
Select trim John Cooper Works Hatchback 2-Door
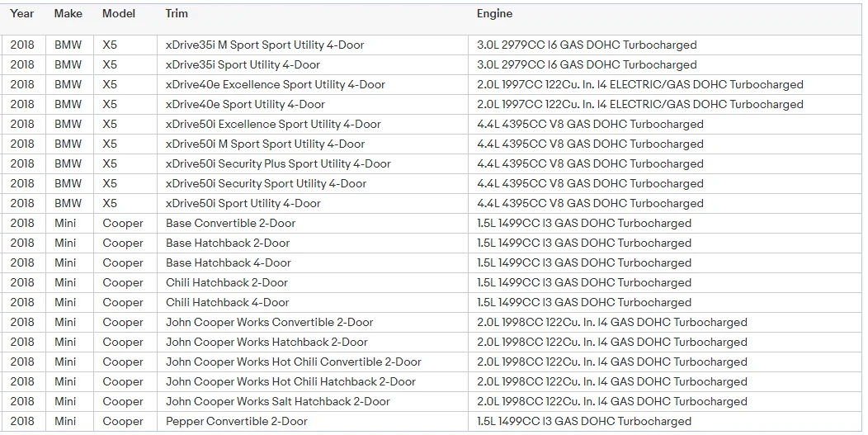pyautogui.click(x=267, y=343)
